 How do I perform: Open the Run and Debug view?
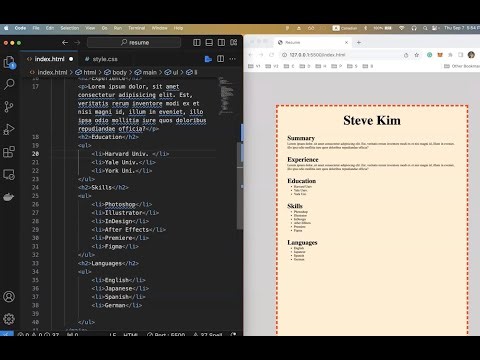tap(9, 129)
